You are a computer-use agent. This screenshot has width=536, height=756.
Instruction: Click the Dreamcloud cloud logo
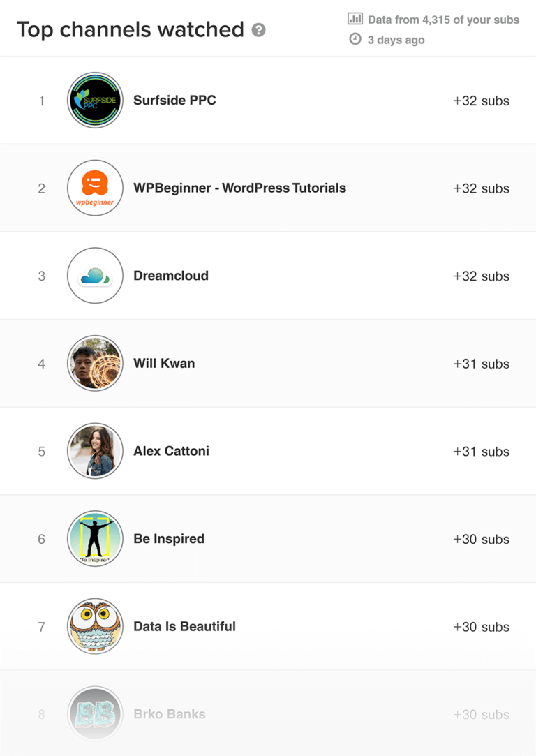pos(95,276)
